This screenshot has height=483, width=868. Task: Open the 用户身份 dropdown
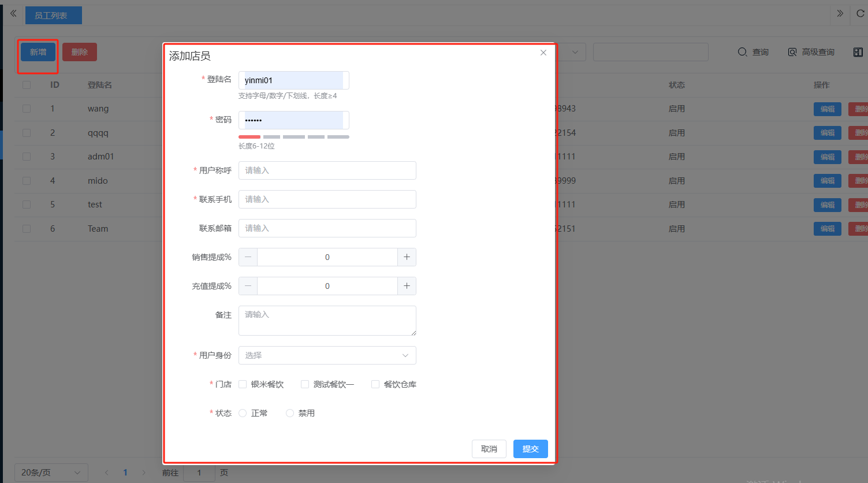327,355
